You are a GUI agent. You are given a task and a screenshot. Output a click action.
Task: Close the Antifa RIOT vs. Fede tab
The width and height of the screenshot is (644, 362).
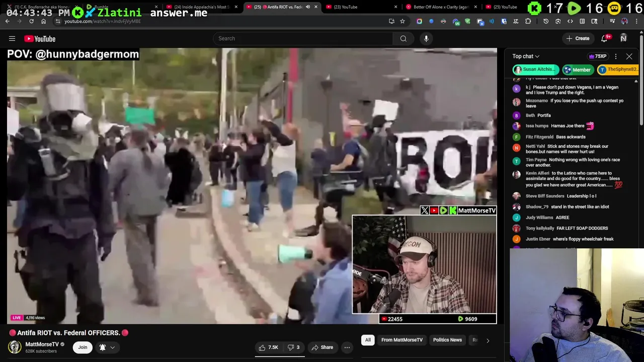[316, 7]
